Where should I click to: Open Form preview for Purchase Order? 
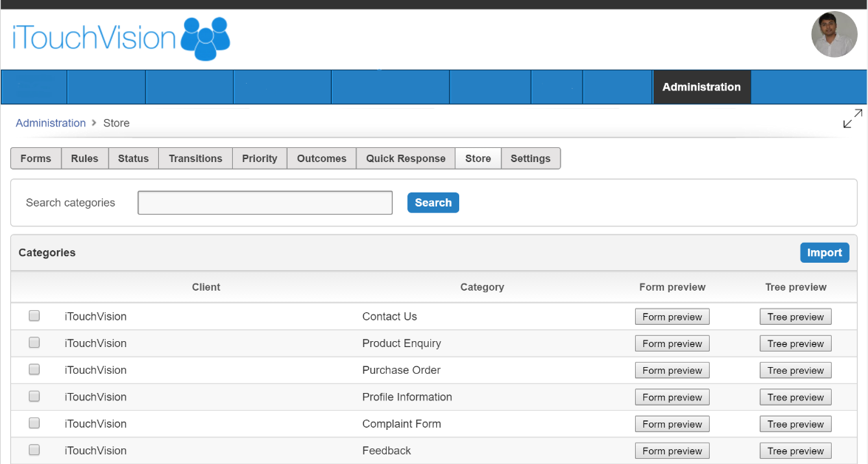[672, 370]
